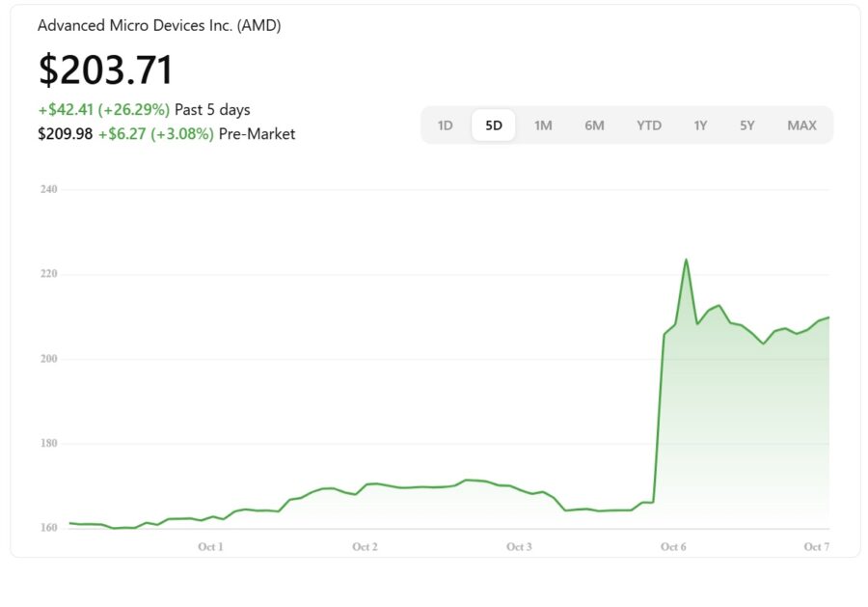Show MAX historical price range
The image size is (868, 607).
click(801, 125)
